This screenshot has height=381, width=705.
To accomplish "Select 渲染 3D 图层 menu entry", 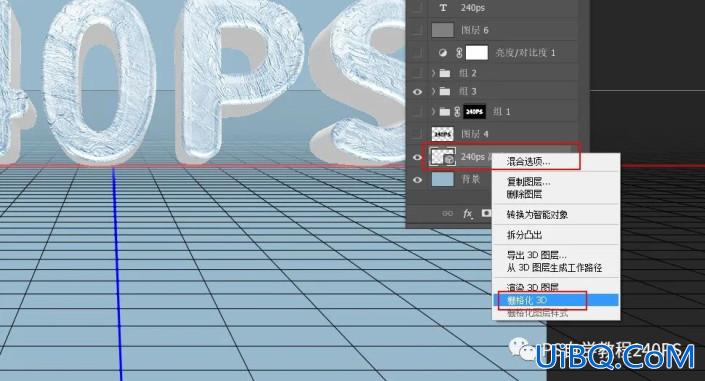I will coord(532,287).
